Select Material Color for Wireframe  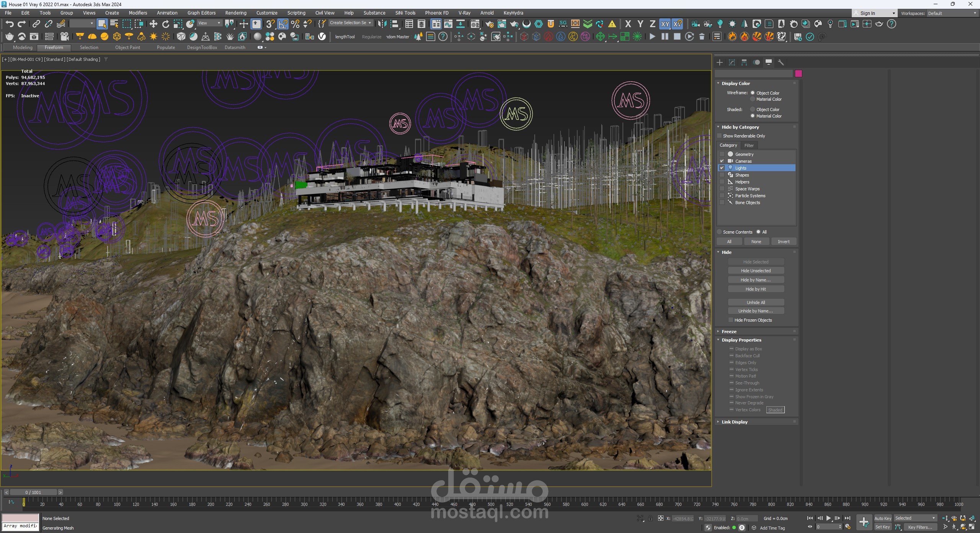(753, 99)
